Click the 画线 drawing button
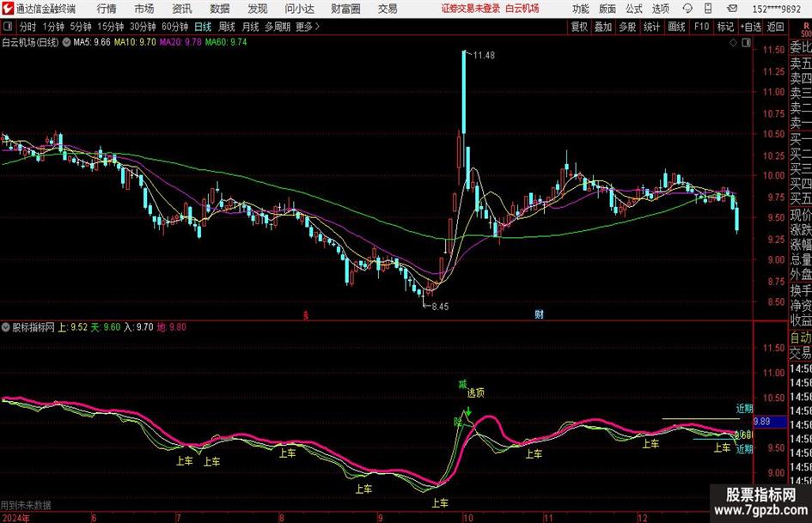 point(677,27)
